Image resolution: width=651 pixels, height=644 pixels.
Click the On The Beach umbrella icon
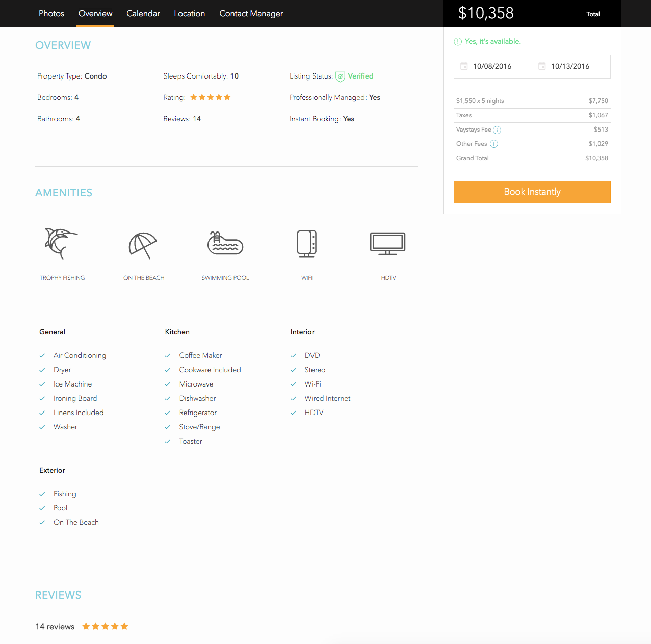[143, 245]
